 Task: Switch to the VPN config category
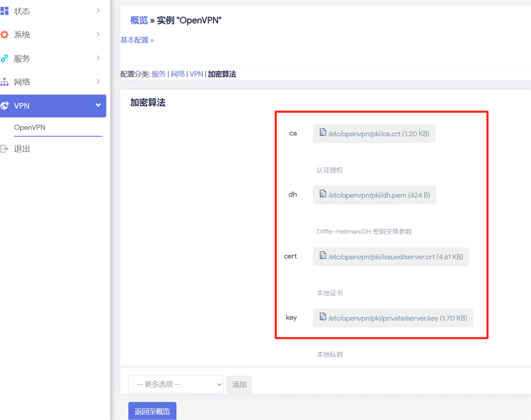tap(196, 74)
